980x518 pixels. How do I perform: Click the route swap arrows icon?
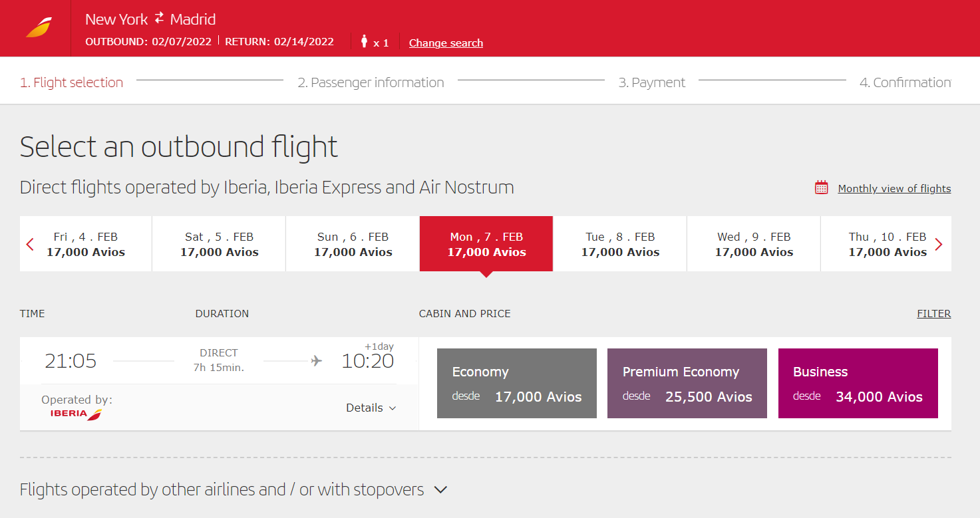click(159, 19)
